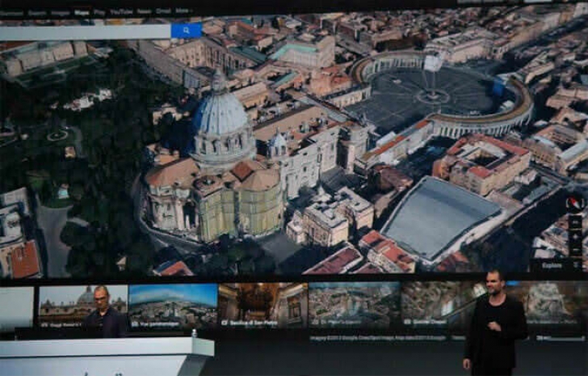The image size is (588, 376).
Task: Open Gmail from the top bar
Action: (164, 13)
